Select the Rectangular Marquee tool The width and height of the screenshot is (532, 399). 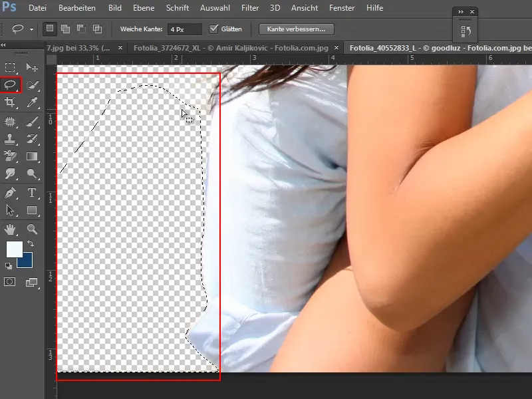point(10,68)
